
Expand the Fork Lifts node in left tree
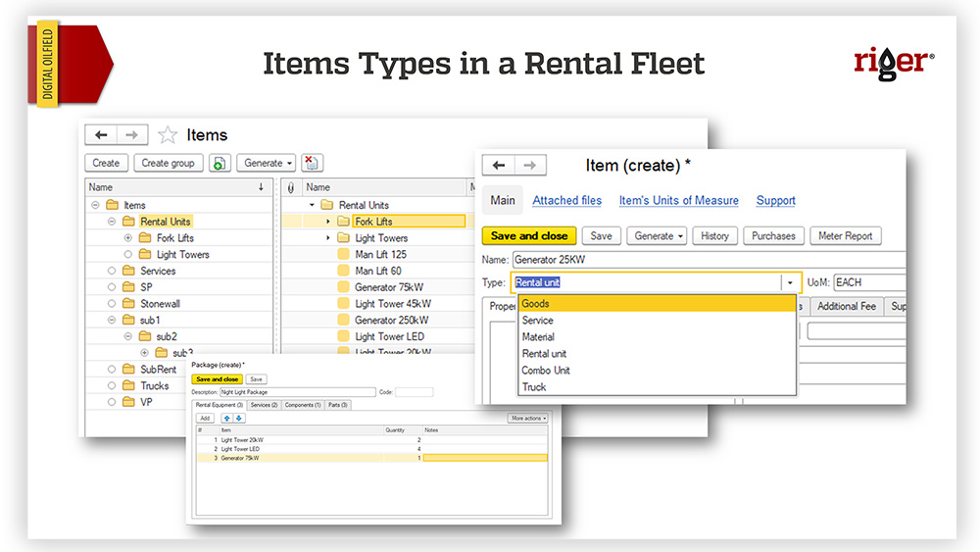coord(128,238)
